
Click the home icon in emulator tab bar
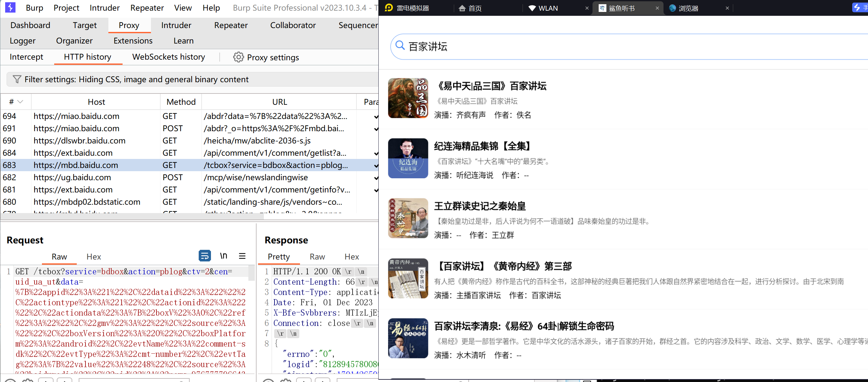[x=462, y=8]
